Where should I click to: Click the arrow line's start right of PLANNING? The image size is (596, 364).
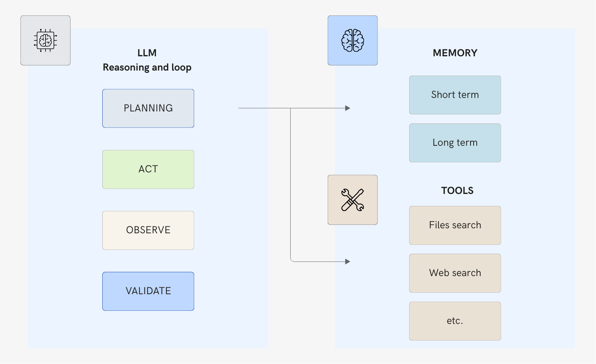pyautogui.click(x=240, y=108)
